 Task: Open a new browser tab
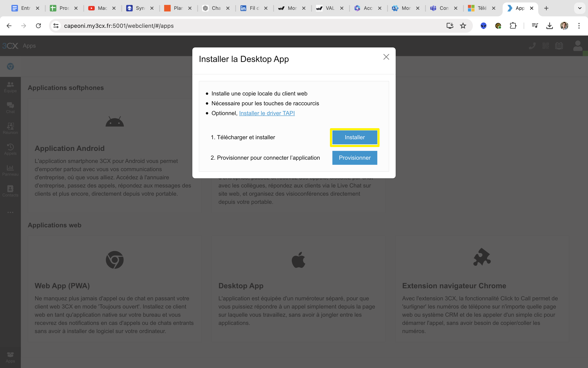[x=546, y=8]
